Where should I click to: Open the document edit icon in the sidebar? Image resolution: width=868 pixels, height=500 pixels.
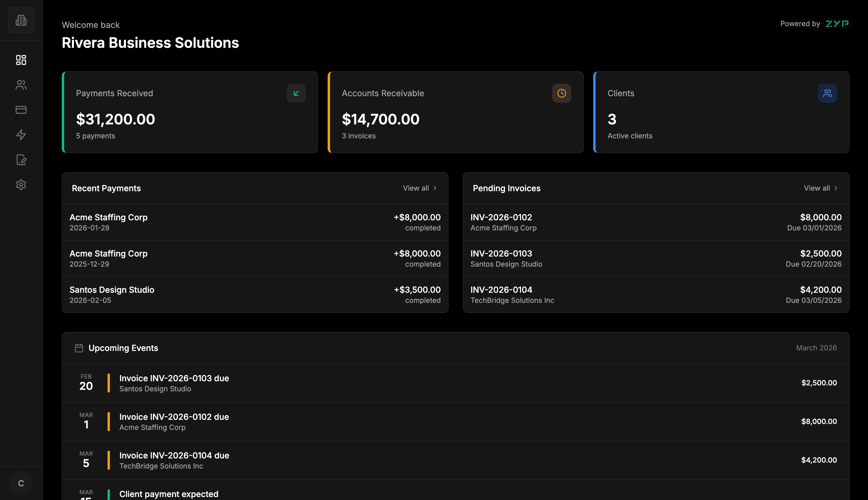point(21,160)
